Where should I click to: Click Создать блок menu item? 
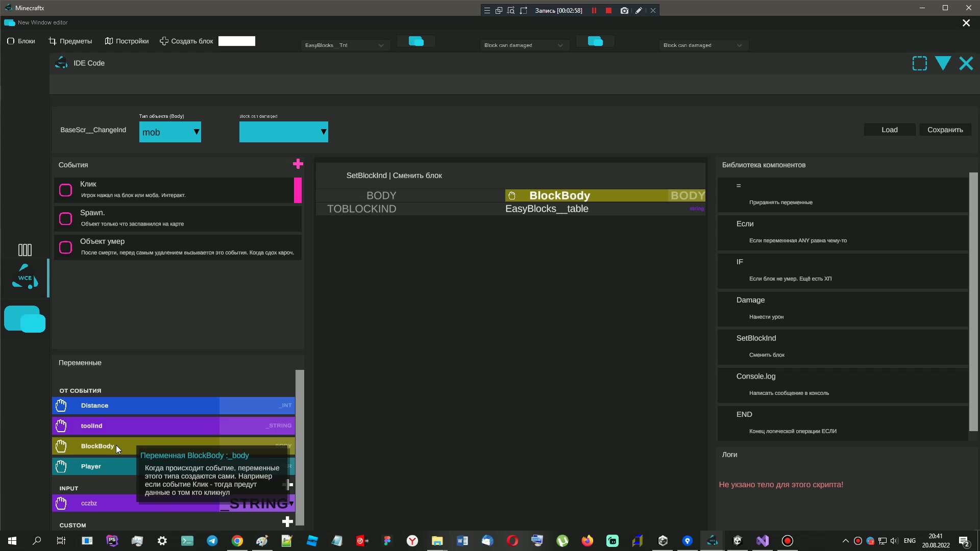(x=186, y=41)
